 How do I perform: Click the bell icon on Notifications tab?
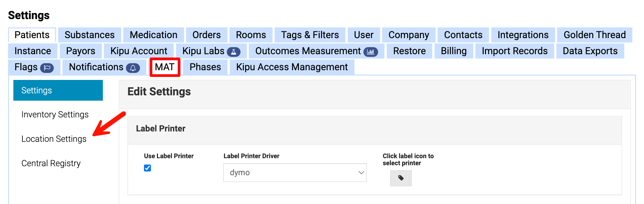[133, 68]
